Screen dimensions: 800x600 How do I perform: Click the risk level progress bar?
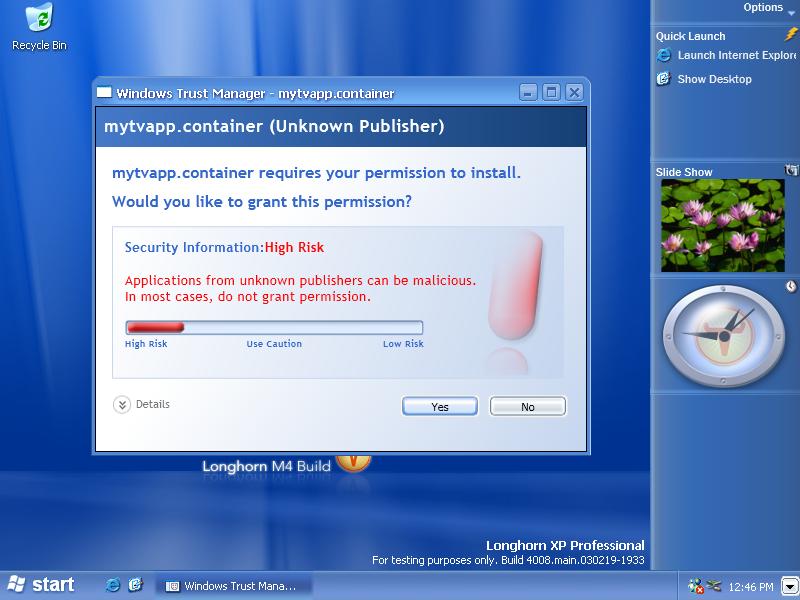(274, 327)
